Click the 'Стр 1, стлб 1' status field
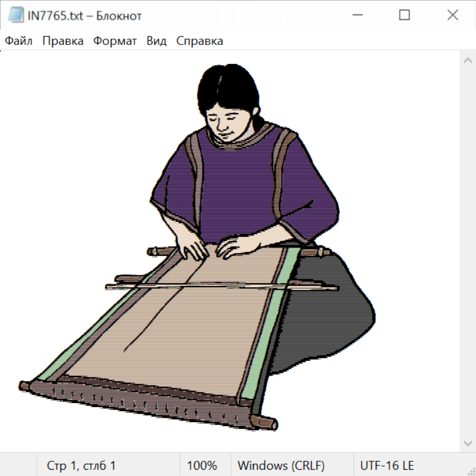The height and width of the screenshot is (476, 476). pyautogui.click(x=81, y=465)
